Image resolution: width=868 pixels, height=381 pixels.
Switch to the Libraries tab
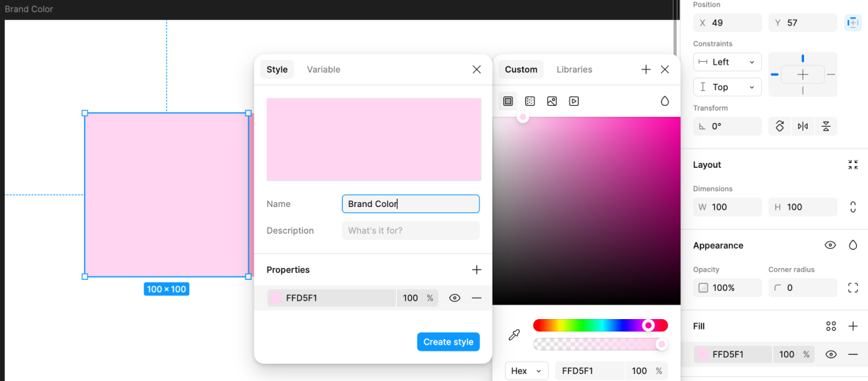tap(574, 69)
